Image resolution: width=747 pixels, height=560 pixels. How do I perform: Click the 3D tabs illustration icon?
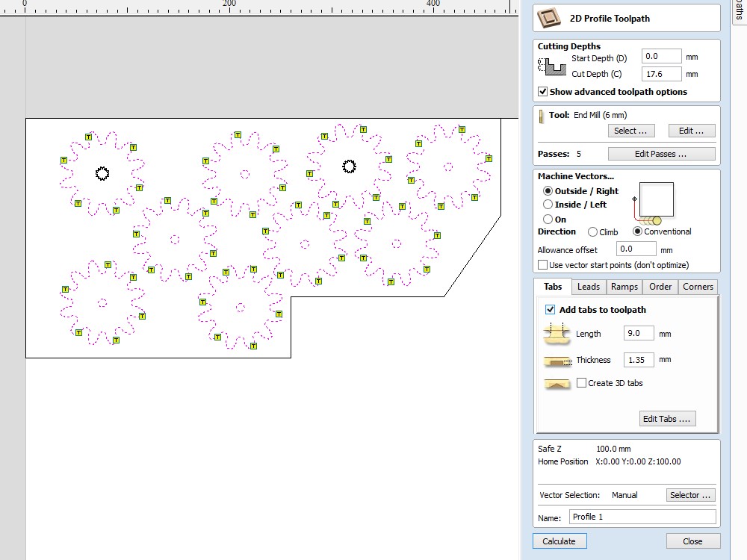(x=557, y=384)
